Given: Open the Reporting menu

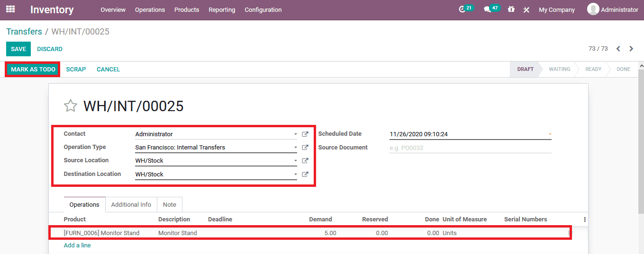Looking at the screenshot, I should pos(222,9).
